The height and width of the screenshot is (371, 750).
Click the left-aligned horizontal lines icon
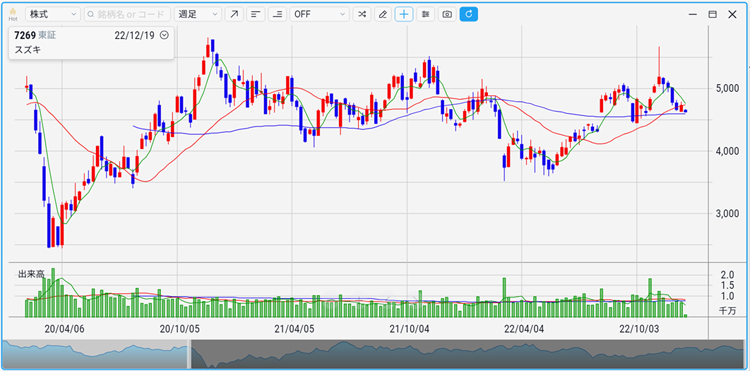[255, 14]
